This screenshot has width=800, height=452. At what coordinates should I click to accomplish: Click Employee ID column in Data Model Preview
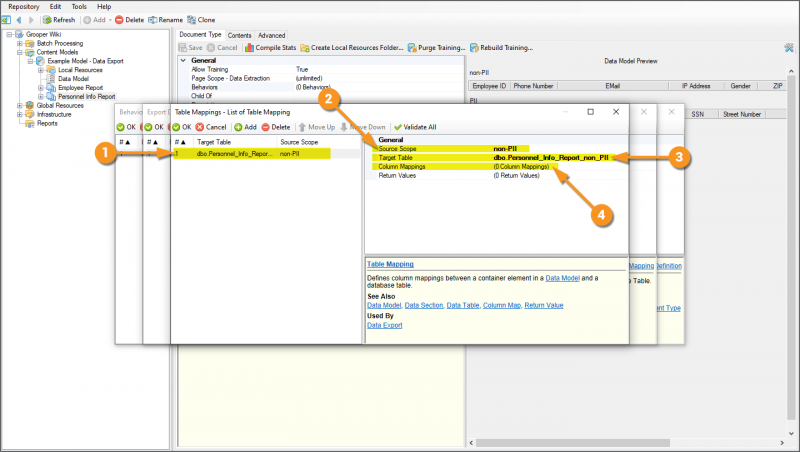pyautogui.click(x=489, y=86)
